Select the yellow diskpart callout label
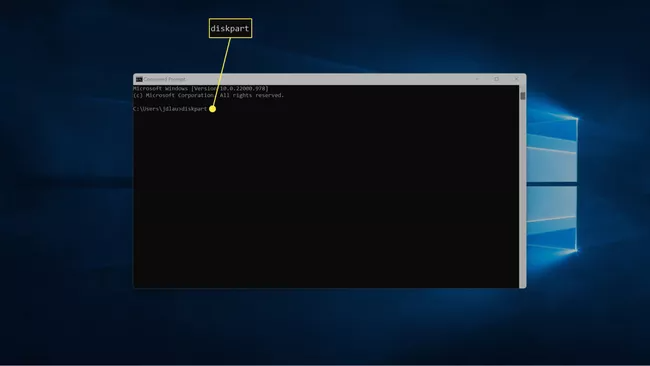This screenshot has width=650, height=366. pyautogui.click(x=230, y=28)
